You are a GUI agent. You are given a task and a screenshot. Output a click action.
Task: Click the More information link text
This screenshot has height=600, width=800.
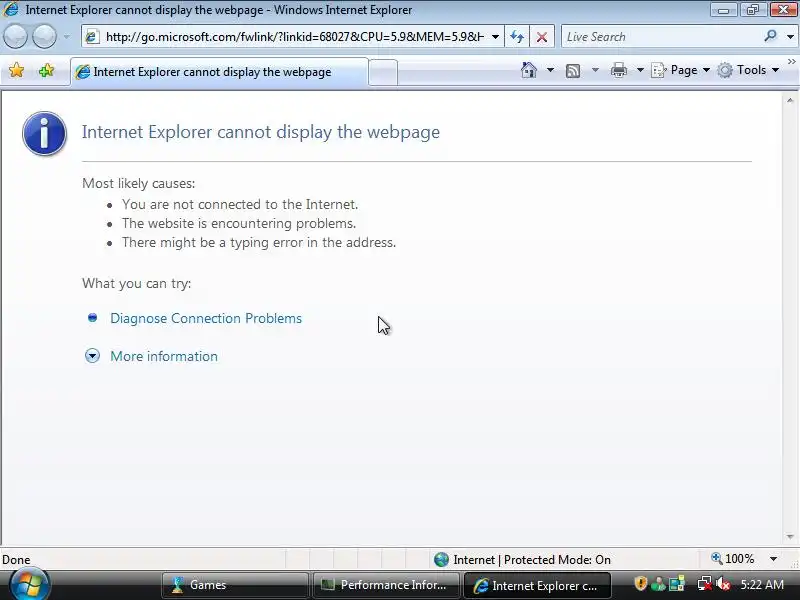click(164, 356)
